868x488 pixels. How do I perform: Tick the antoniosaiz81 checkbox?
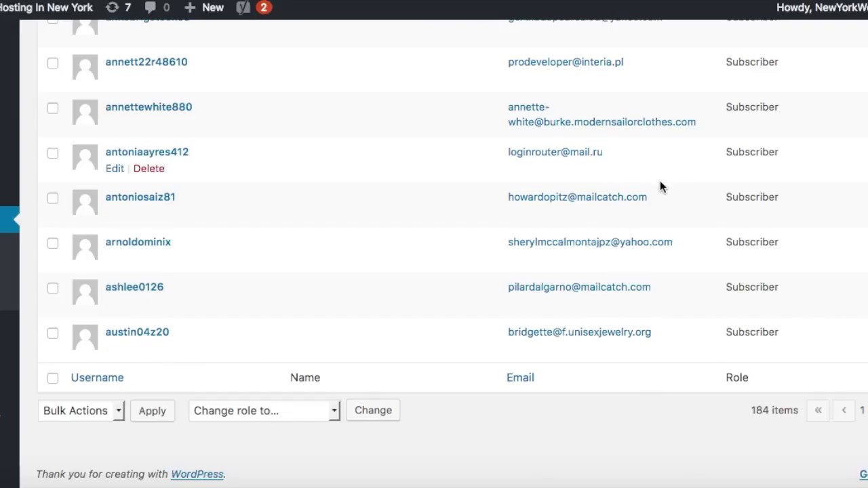pos(53,198)
